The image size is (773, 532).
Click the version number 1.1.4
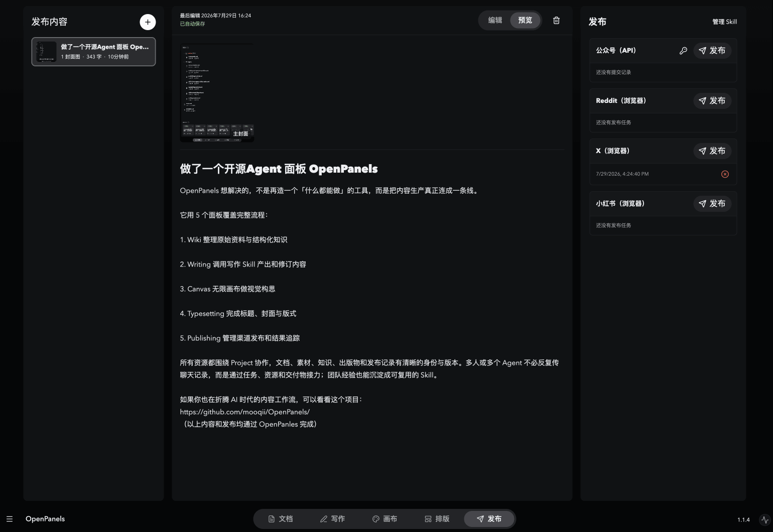click(x=743, y=520)
